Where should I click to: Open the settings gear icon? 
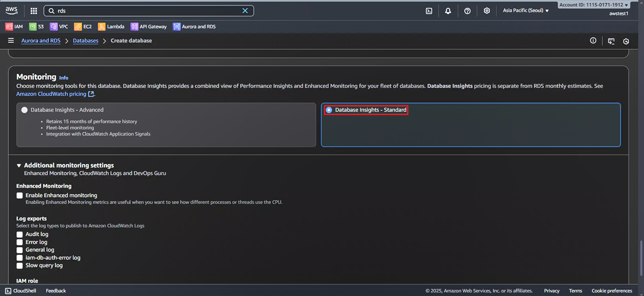click(487, 11)
